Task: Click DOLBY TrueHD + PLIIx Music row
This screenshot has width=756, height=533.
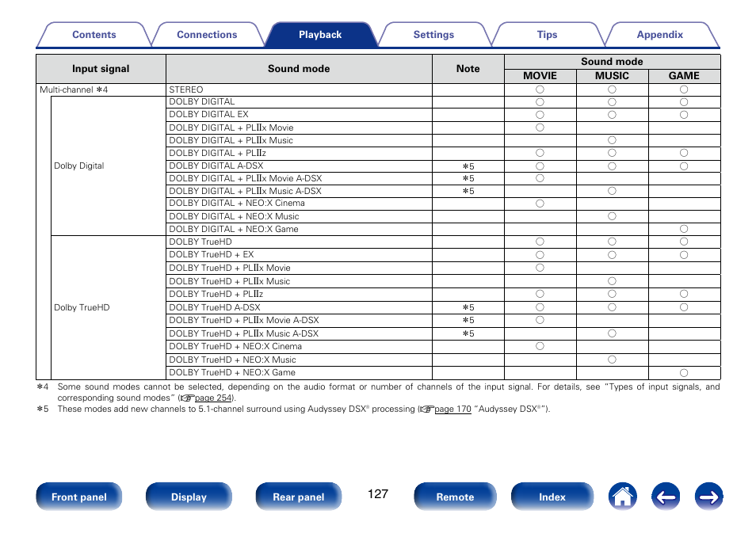Action: tap(299, 281)
